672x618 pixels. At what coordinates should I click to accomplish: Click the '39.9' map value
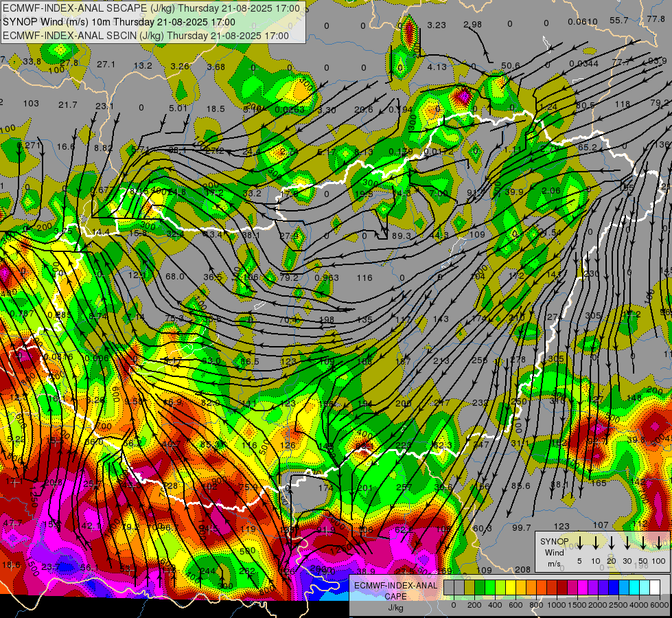(514, 192)
